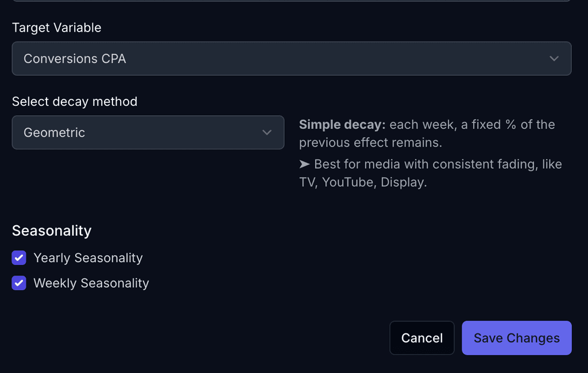Click the chevron icon beside Geometric
588x373 pixels.
[x=266, y=132]
